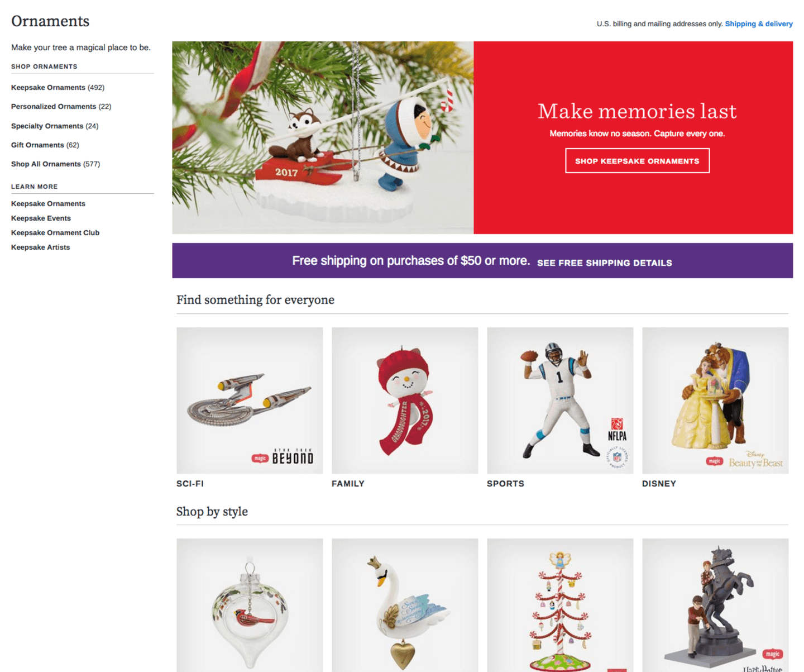Select Shop All Ornaments (577)
The image size is (804, 672).
coord(55,164)
